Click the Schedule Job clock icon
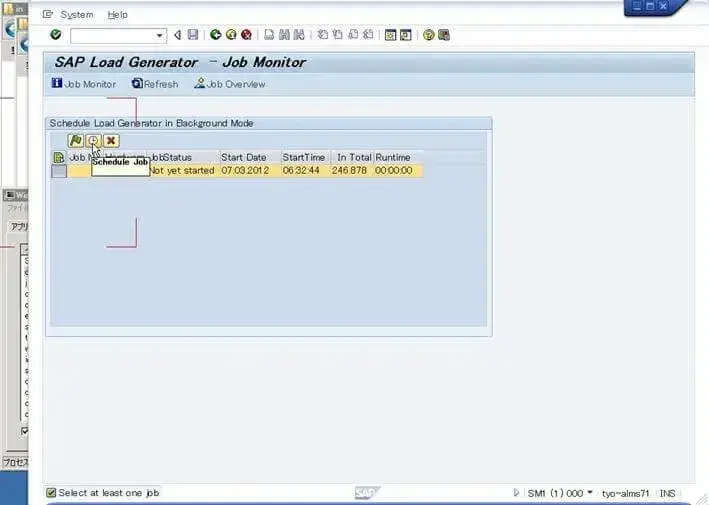Screen dimensions: 709x505 (x=93, y=141)
